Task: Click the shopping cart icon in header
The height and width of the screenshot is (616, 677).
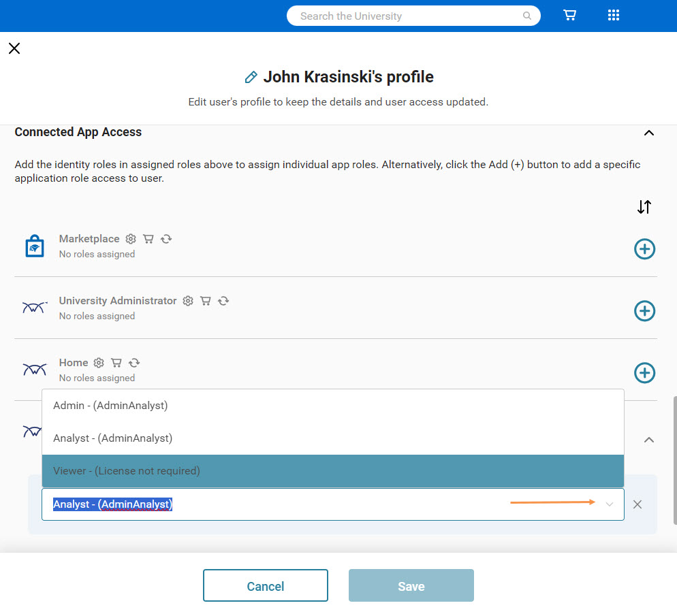Action: point(569,16)
